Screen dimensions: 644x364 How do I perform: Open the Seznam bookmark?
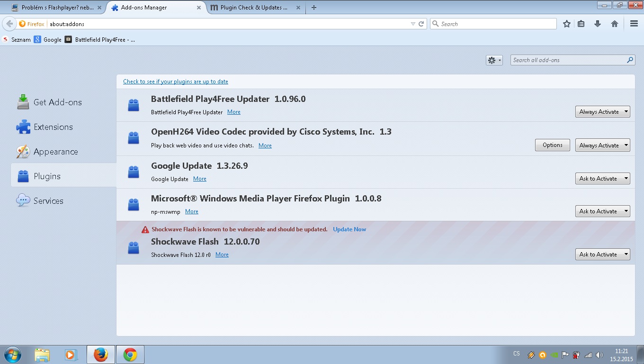(x=17, y=40)
